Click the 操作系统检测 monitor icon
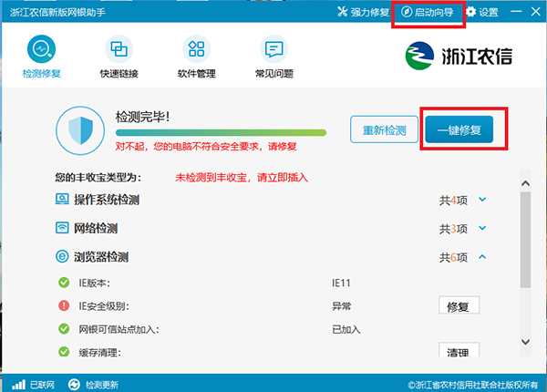This screenshot has height=392, width=547. 62,199
